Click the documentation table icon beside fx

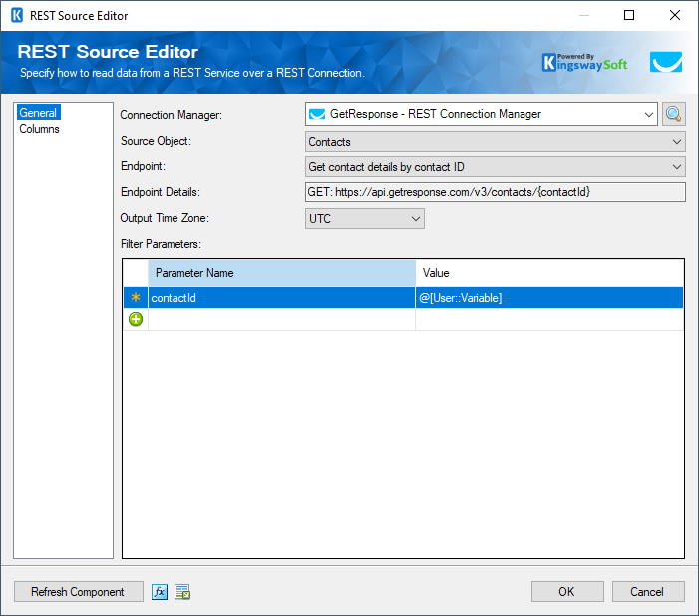pyautogui.click(x=182, y=592)
